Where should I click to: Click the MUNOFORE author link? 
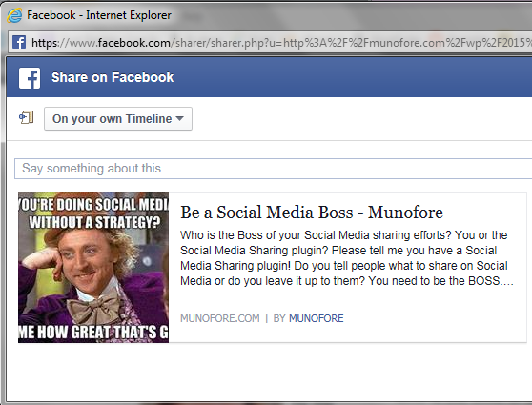point(317,318)
